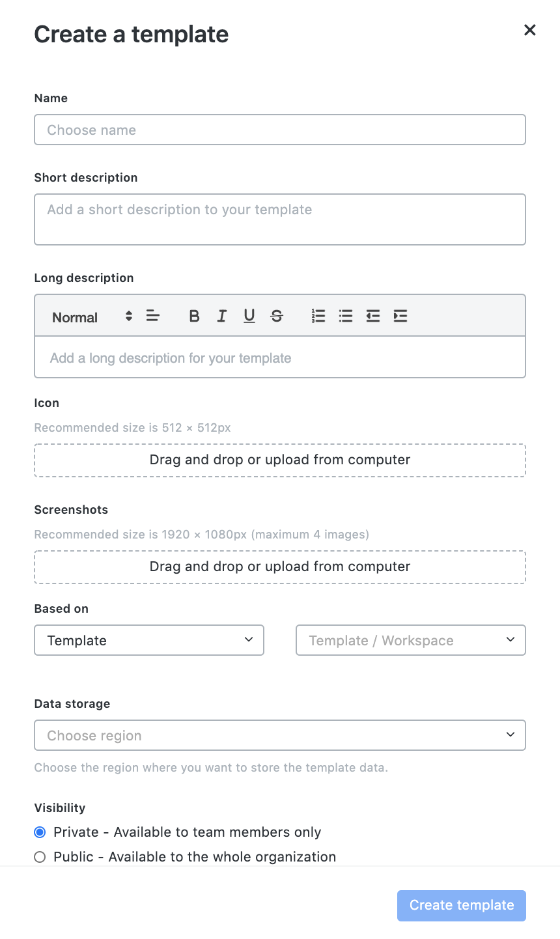Open the Choose region dropdown
The height and width of the screenshot is (939, 560).
(280, 735)
